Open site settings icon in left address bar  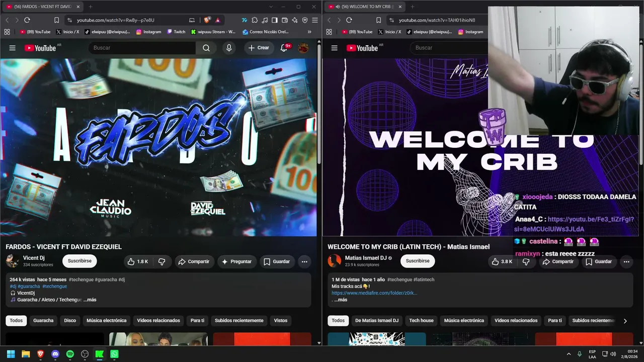[x=69, y=20]
